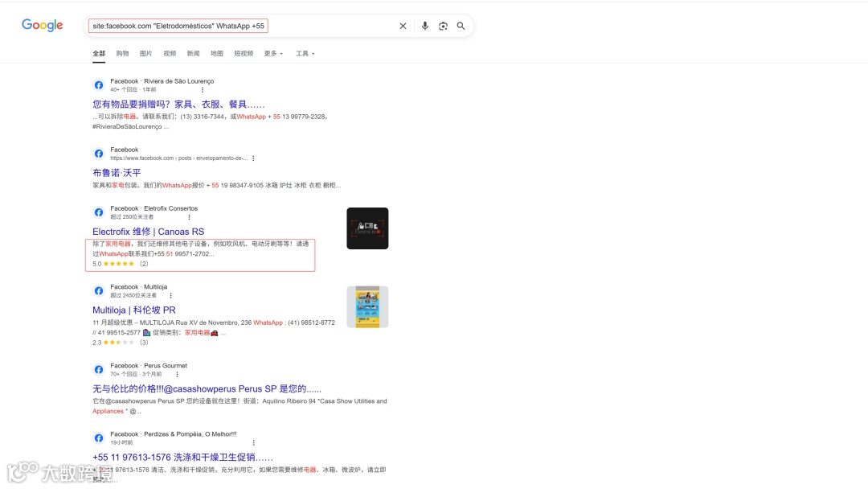The image size is (868, 489).
Task: Open Google Lens image search icon
Action: click(443, 26)
